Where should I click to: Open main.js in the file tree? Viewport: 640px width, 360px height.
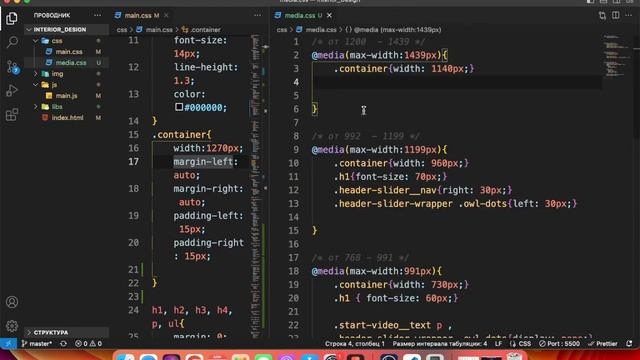(66, 96)
